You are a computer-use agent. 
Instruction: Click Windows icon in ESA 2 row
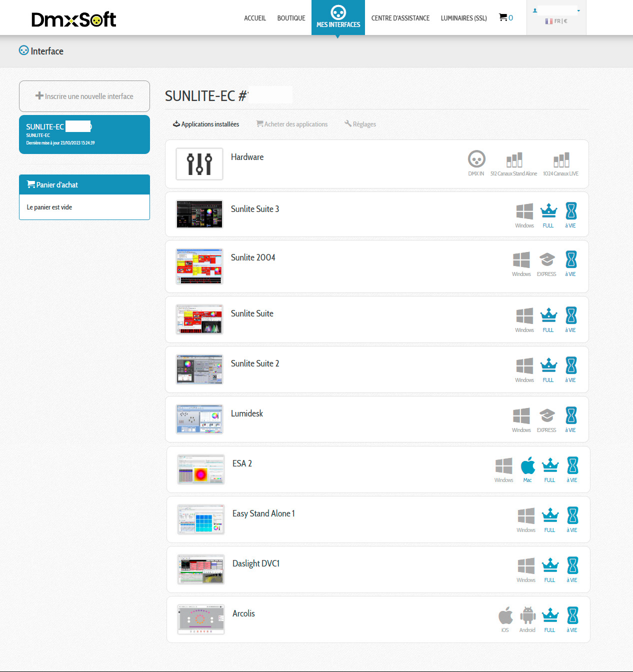click(504, 465)
